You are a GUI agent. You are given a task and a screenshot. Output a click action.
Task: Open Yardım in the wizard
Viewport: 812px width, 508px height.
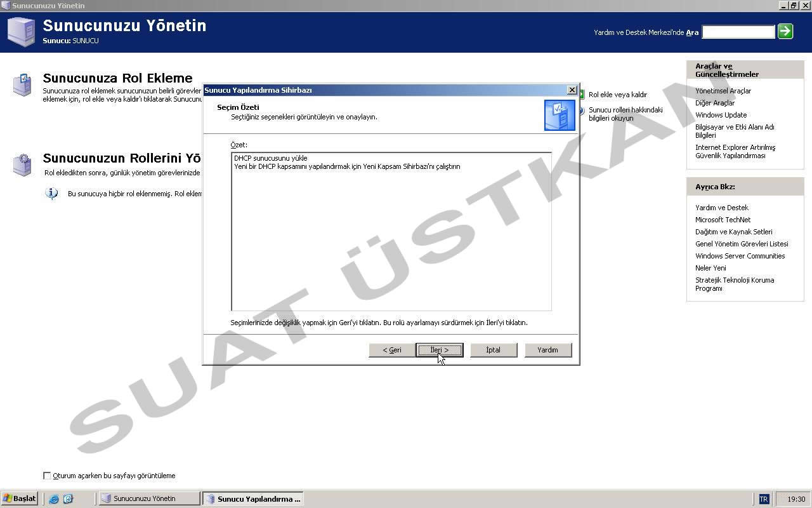[548, 350]
